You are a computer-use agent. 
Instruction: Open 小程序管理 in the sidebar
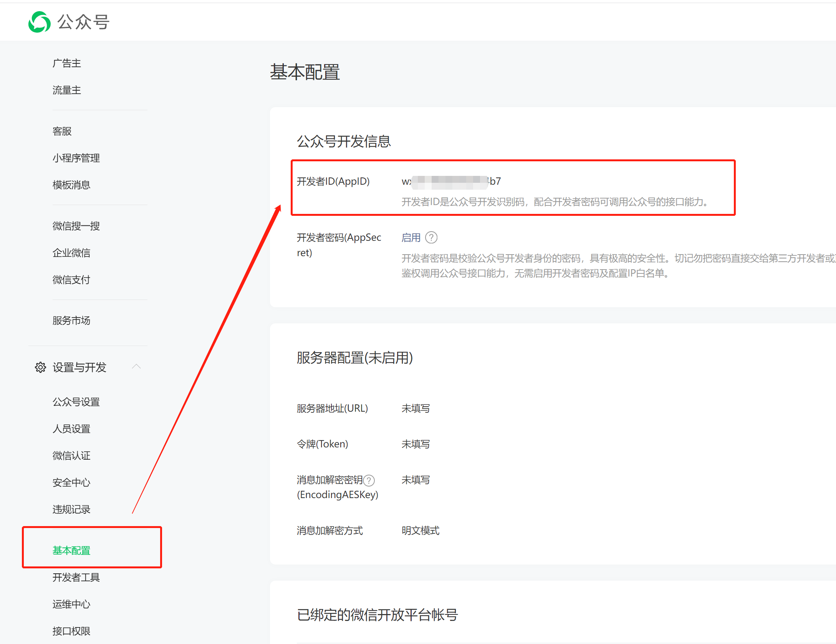pos(76,158)
